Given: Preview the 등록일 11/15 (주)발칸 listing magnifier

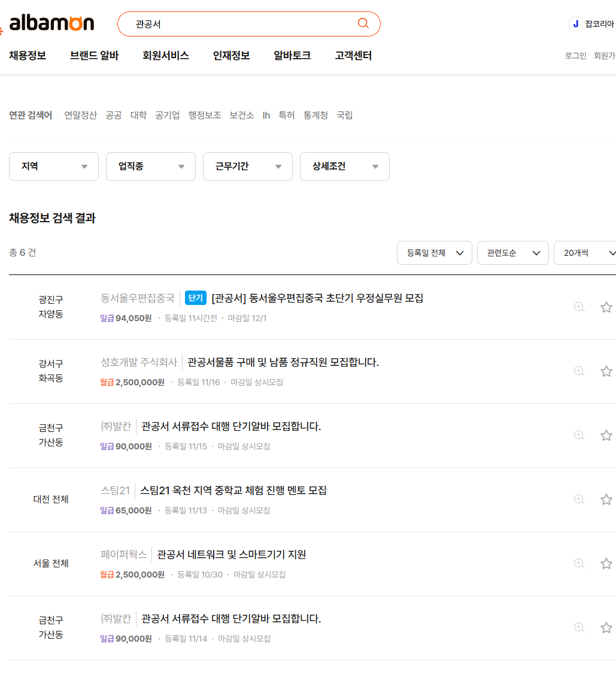Looking at the screenshot, I should pyautogui.click(x=579, y=435).
